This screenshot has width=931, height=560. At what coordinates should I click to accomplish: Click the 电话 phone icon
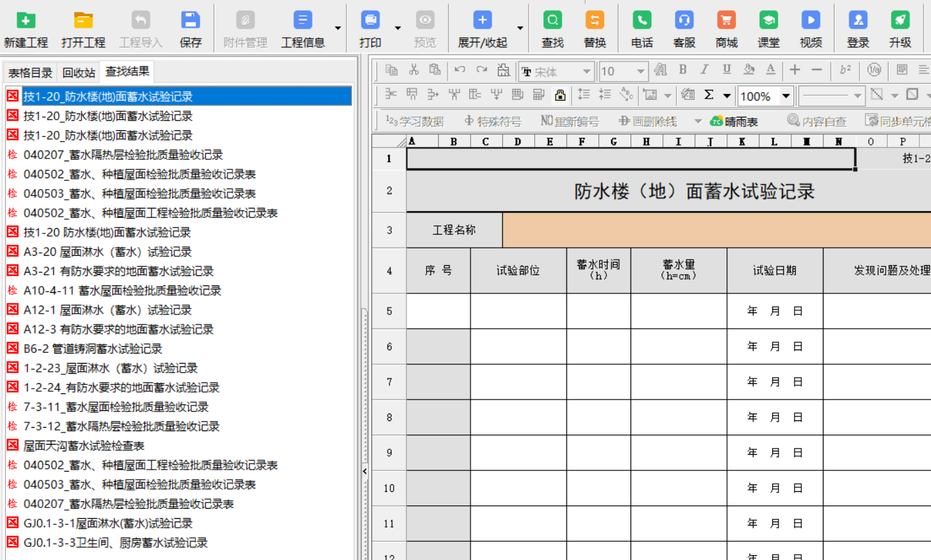(642, 20)
